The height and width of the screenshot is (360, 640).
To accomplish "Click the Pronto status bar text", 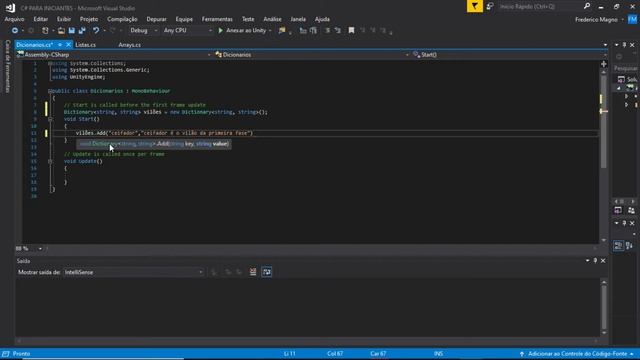I will (21, 354).
